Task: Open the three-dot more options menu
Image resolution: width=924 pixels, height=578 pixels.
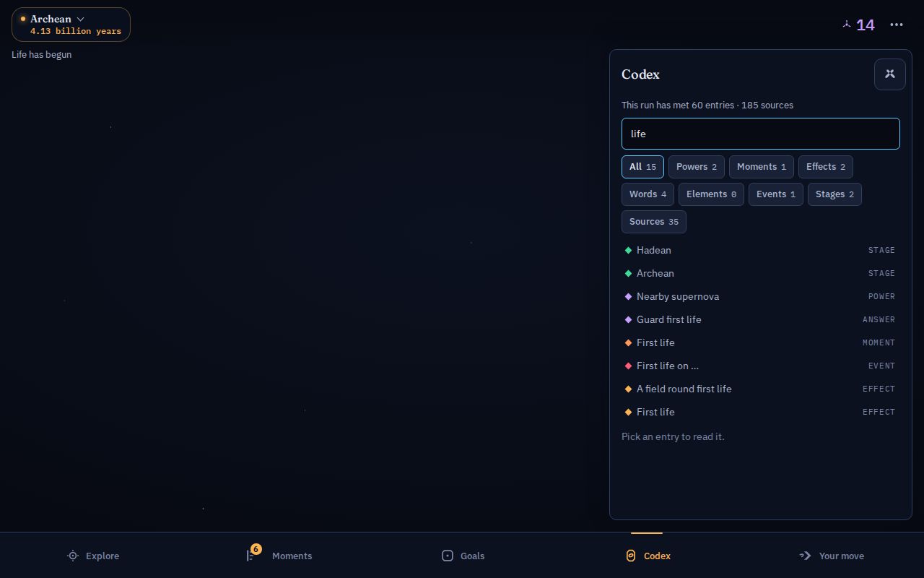Action: [x=897, y=25]
